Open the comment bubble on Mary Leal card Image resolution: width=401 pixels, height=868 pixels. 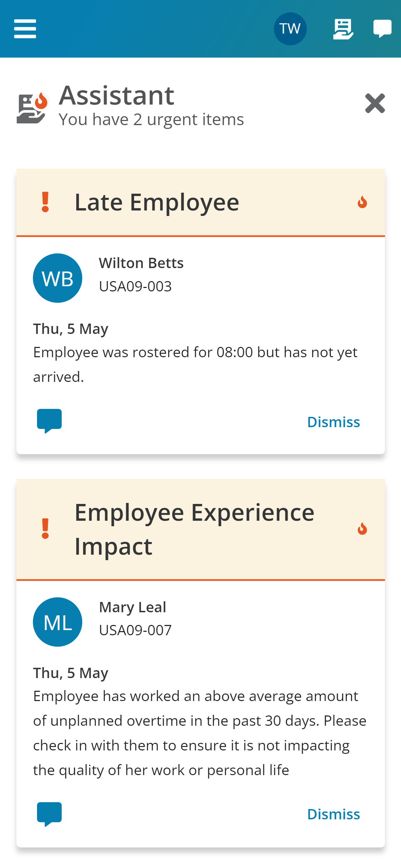[49, 813]
